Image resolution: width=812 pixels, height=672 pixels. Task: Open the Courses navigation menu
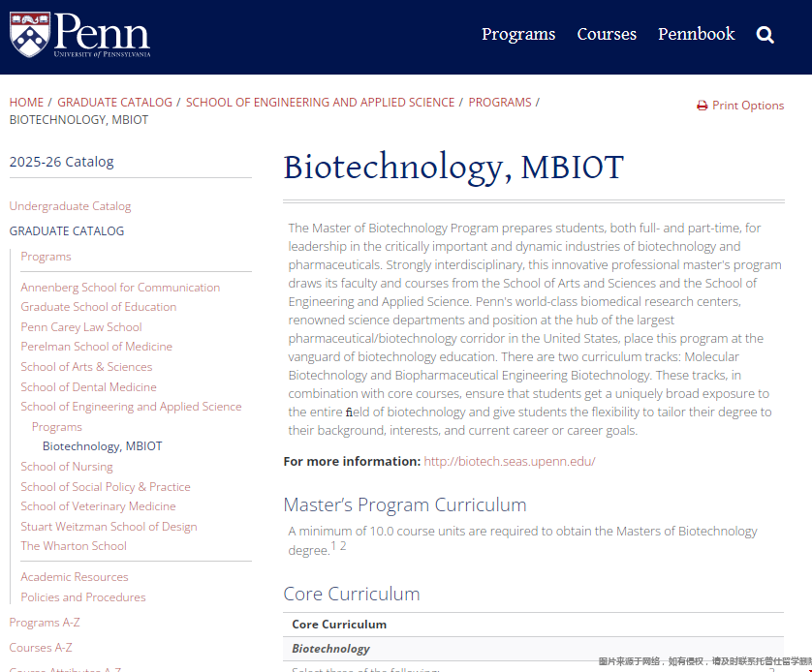tap(607, 34)
